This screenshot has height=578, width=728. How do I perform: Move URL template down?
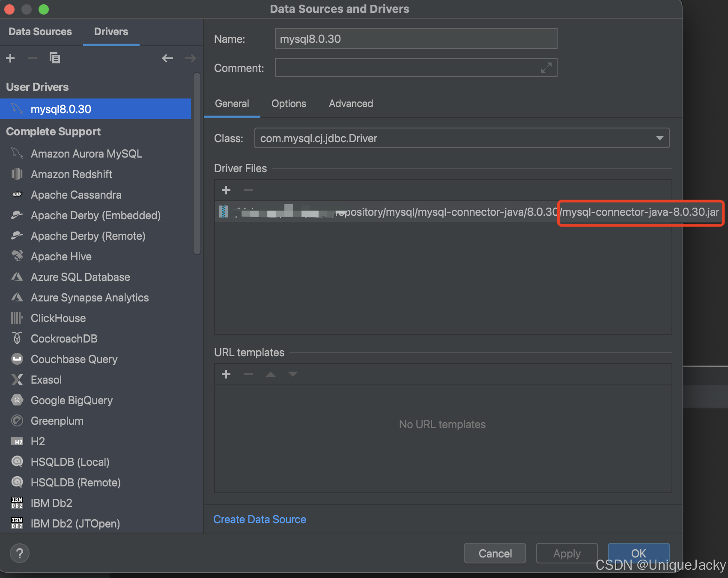[293, 374]
